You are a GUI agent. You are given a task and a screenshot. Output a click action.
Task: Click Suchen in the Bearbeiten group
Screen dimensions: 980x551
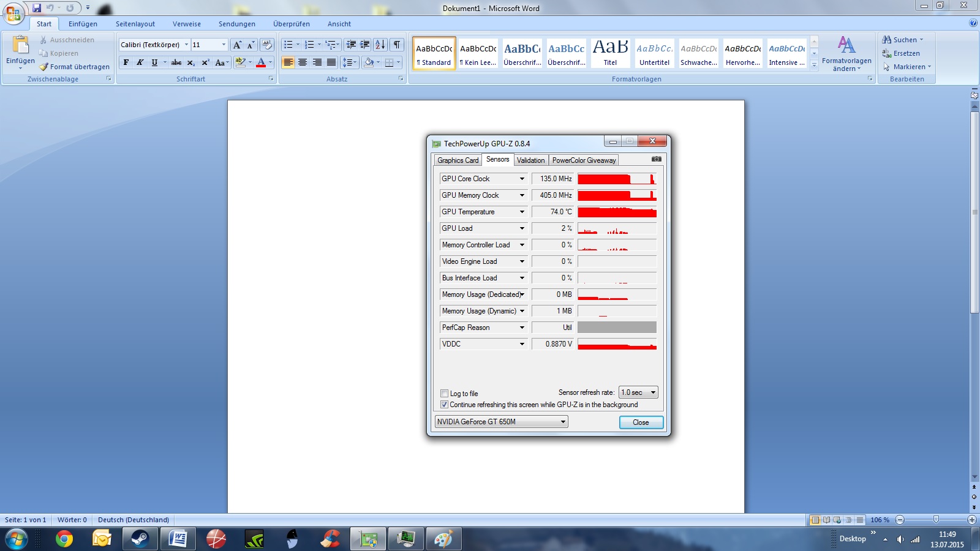tap(903, 40)
